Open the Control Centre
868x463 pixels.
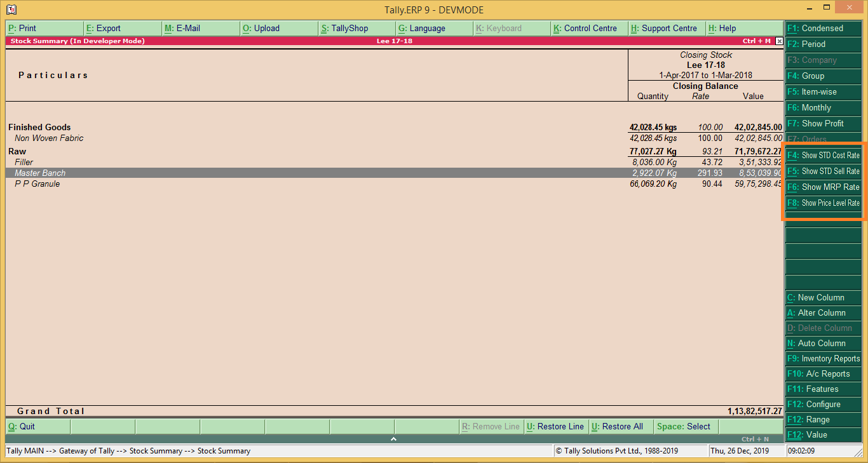tap(589, 28)
